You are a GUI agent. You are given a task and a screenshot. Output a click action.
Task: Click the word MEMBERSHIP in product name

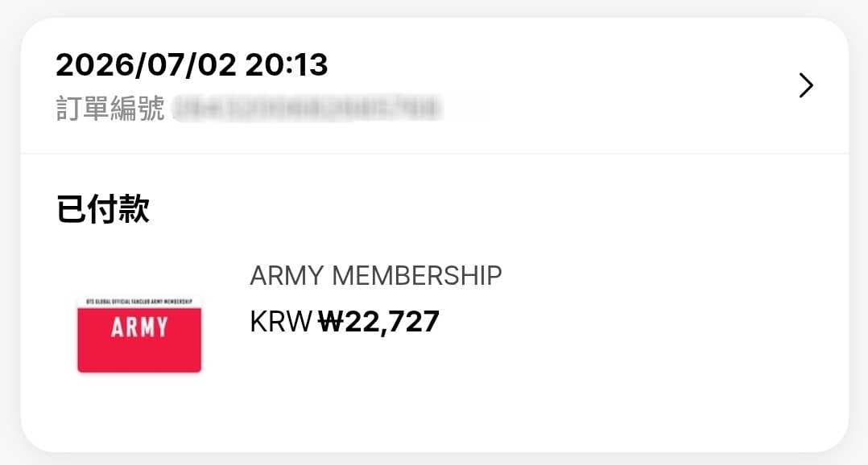[417, 275]
